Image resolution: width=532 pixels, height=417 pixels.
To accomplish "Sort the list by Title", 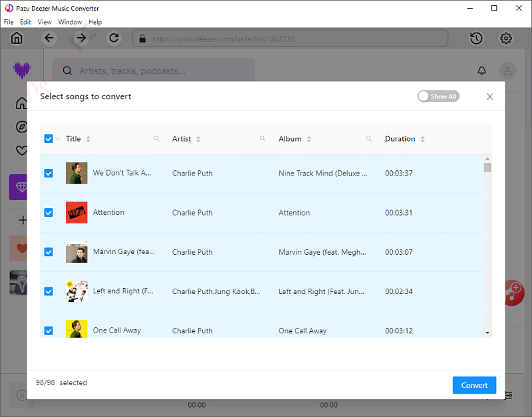I will (x=88, y=139).
